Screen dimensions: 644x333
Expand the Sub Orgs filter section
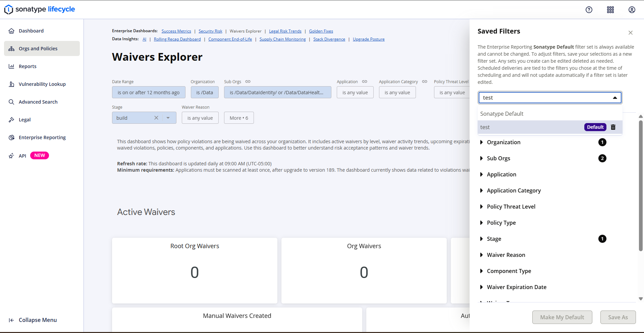(542, 158)
